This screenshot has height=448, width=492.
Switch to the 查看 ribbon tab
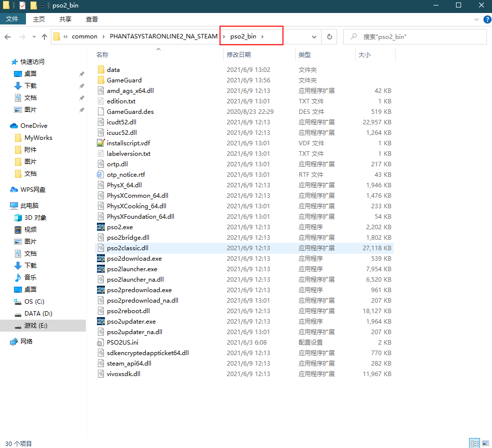coord(92,19)
